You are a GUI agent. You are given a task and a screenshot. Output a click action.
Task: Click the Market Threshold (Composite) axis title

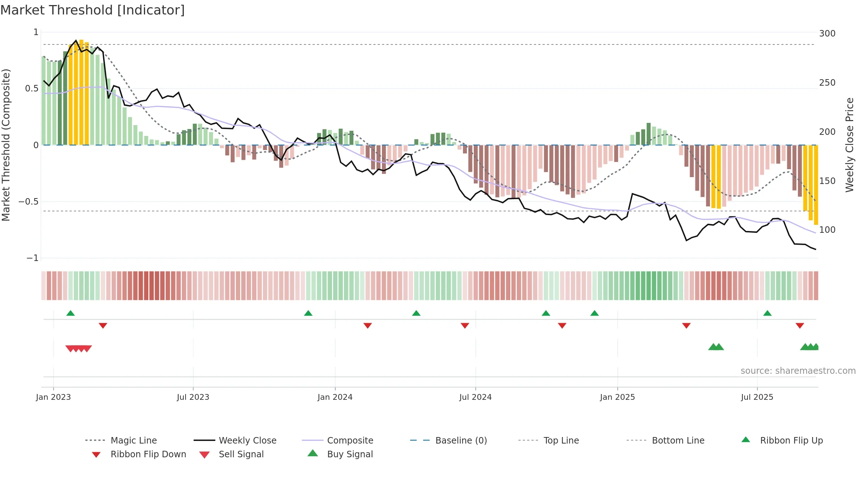(6, 145)
